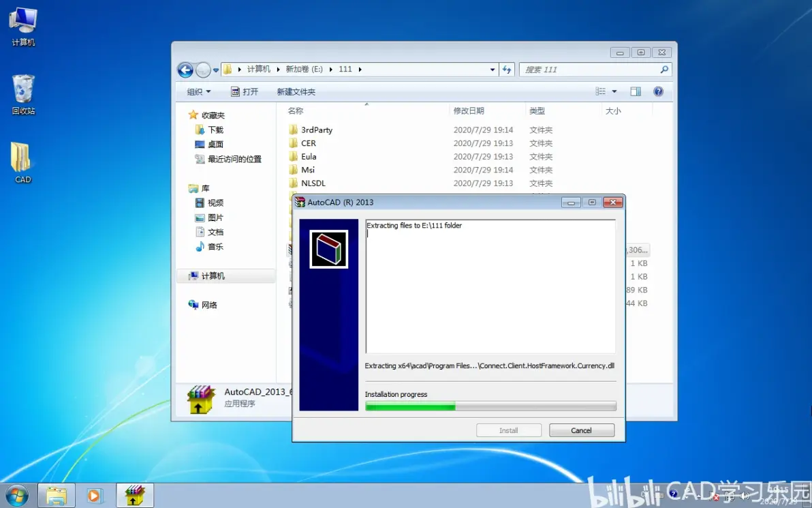The width and height of the screenshot is (812, 508).
Task: Click the Explorer forward arrow button
Action: (204, 70)
